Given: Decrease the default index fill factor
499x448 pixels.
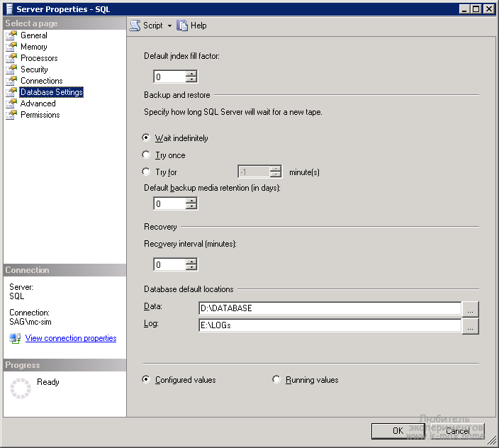Looking at the screenshot, I should coord(191,79).
